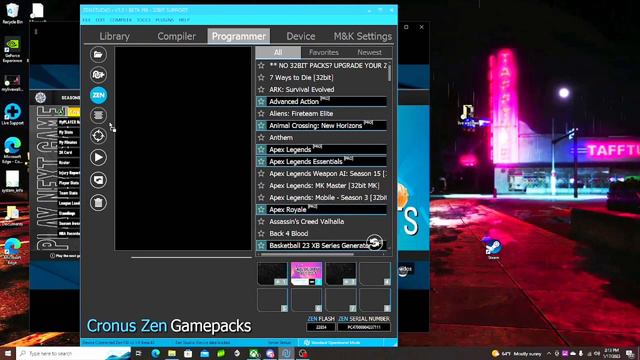Viewport: 640px width, 360px height.
Task: Select the Apex Royale gamepack row
Action: pos(321,209)
